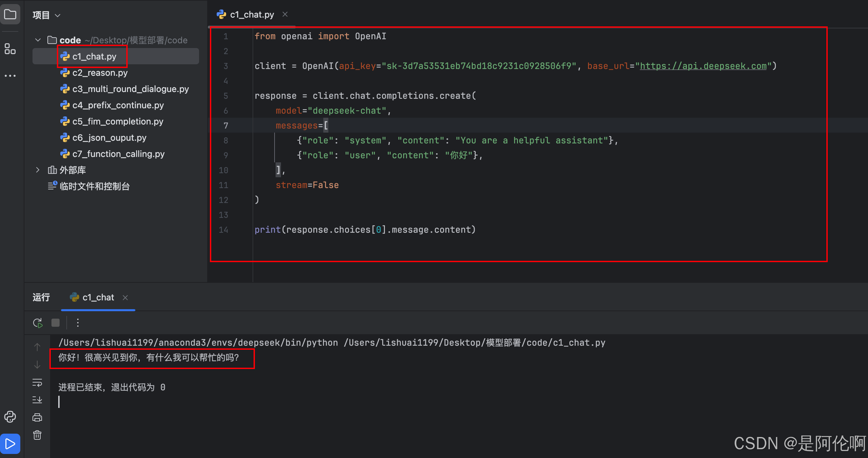Image resolution: width=868 pixels, height=458 pixels.
Task: Toggle scroll to end of output
Action: coord(37,400)
